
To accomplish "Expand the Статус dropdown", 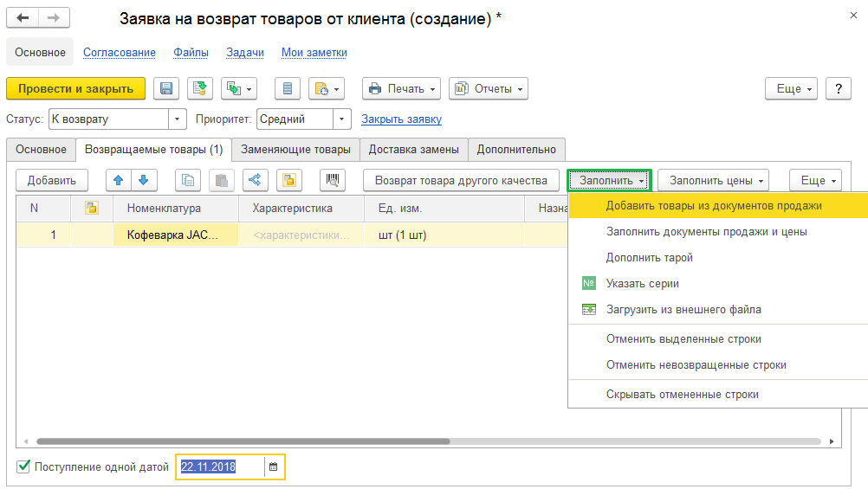I will (x=178, y=119).
